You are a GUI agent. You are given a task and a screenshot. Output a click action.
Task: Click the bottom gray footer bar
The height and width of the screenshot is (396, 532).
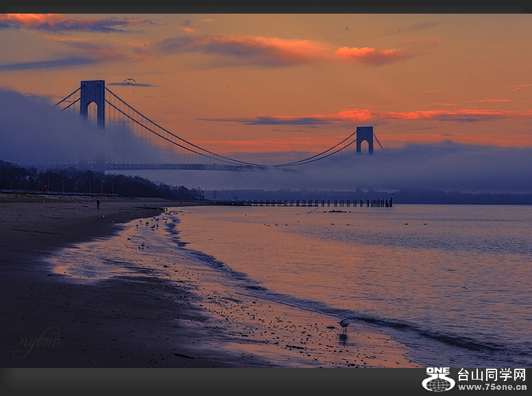point(205,382)
